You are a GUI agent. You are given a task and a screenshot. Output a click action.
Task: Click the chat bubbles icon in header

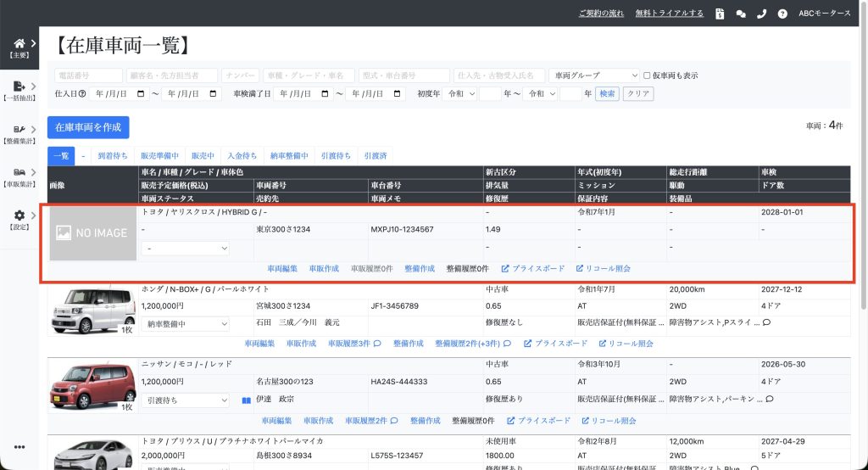pos(741,14)
